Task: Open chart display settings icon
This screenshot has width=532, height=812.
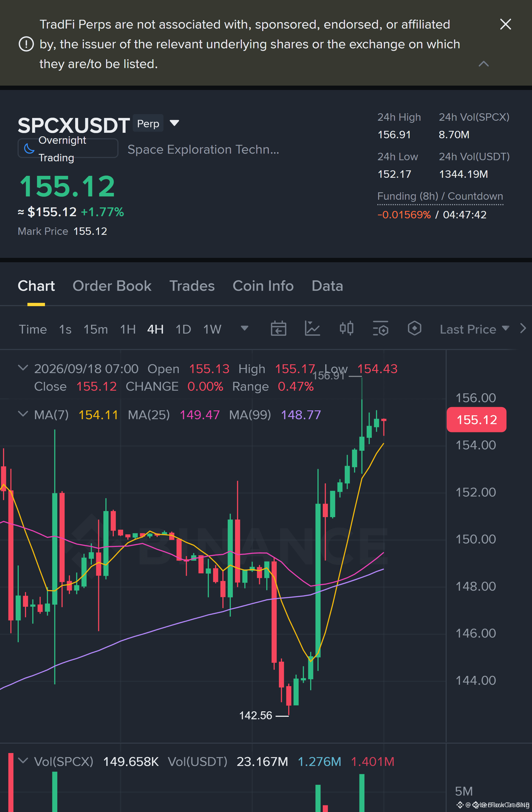Action: click(x=381, y=329)
